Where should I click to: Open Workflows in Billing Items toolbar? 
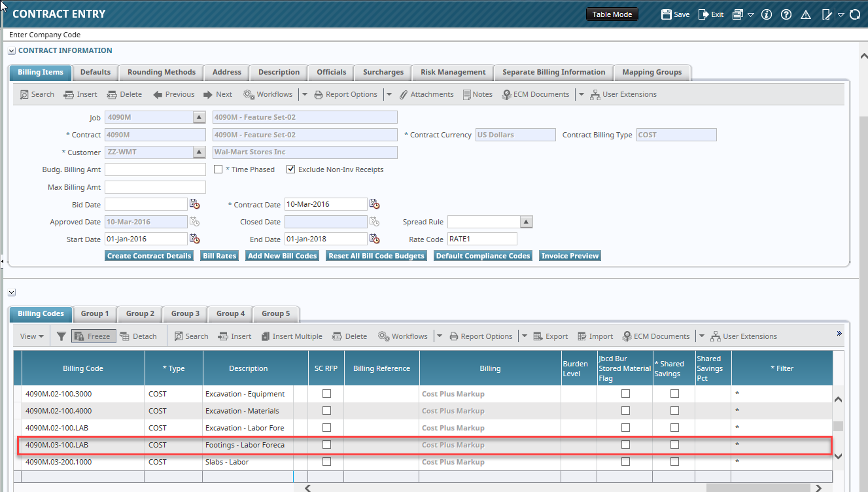(x=268, y=94)
